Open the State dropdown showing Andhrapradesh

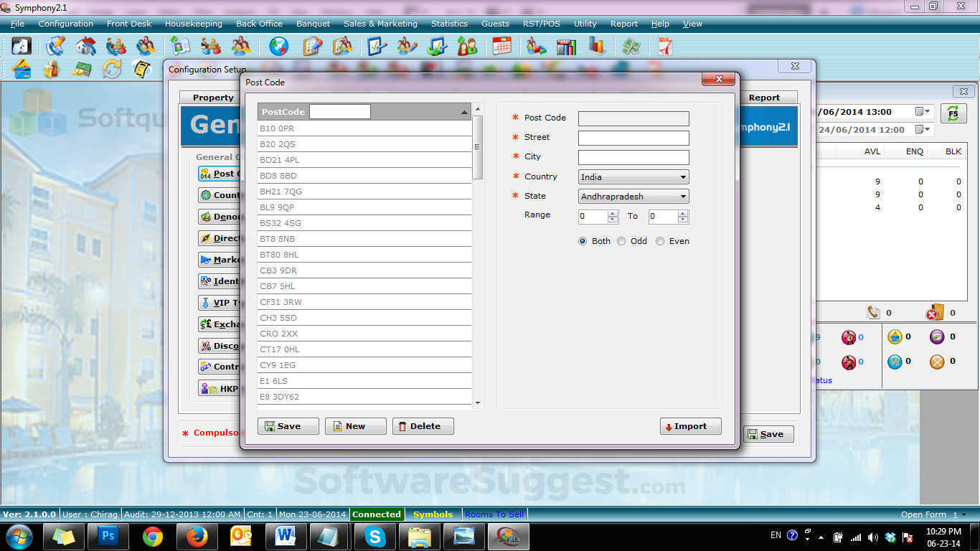633,197
